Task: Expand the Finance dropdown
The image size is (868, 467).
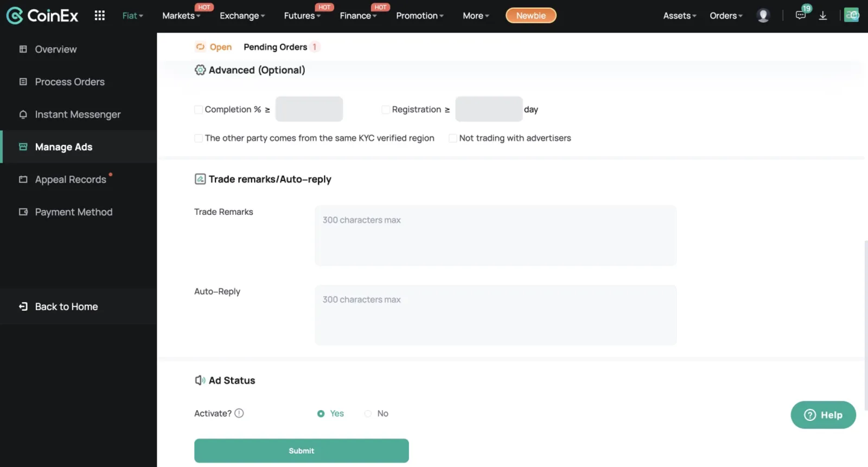Action: (x=358, y=16)
